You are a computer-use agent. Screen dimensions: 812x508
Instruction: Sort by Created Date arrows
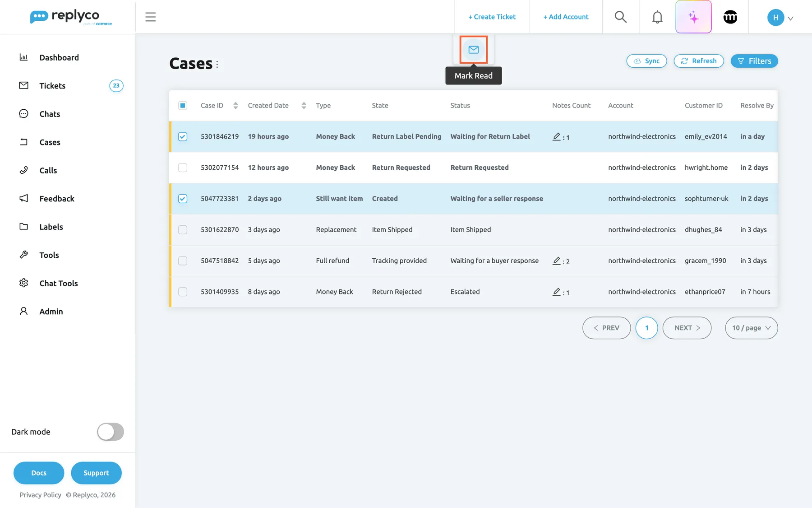[x=304, y=106]
